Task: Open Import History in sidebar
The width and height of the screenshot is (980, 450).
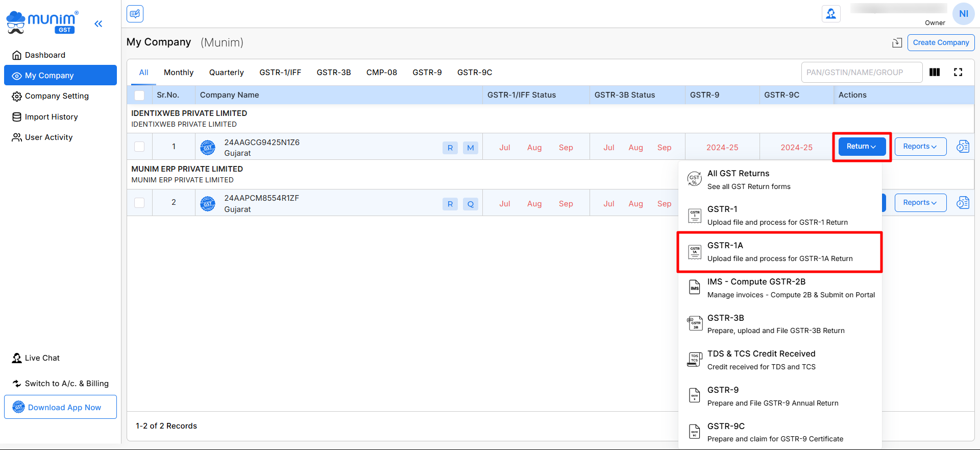Action: pos(60,117)
